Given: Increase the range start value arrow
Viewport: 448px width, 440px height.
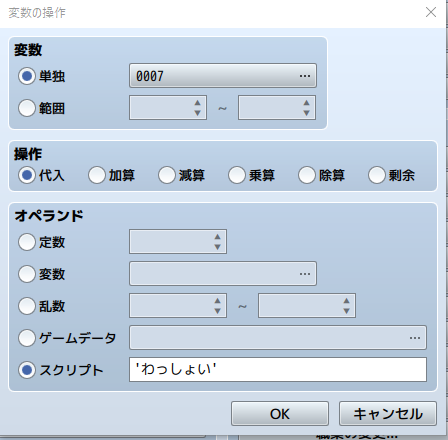Looking at the screenshot, I should click(198, 103).
